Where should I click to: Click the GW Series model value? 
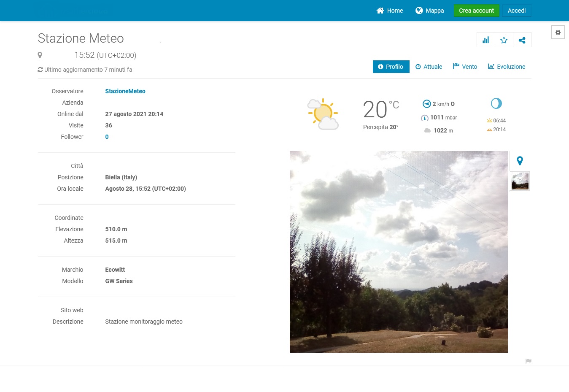pyautogui.click(x=119, y=281)
